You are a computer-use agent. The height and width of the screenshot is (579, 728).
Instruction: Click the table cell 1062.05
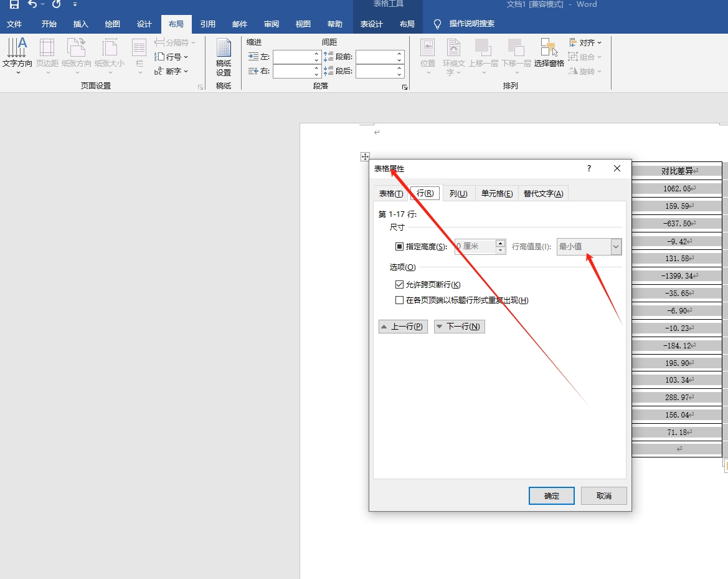(x=677, y=189)
